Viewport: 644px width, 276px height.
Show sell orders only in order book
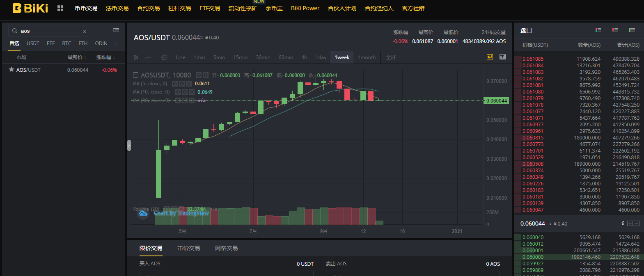coord(615,30)
